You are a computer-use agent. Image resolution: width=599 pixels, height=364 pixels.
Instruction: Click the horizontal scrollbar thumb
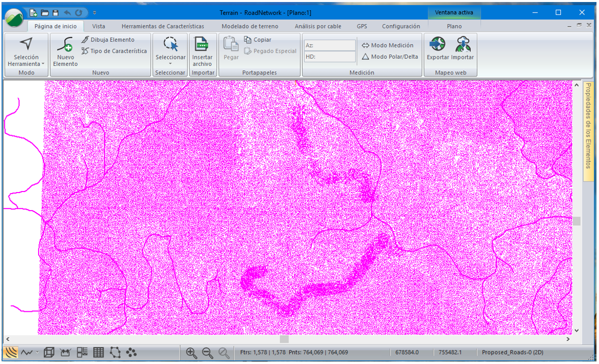point(284,339)
